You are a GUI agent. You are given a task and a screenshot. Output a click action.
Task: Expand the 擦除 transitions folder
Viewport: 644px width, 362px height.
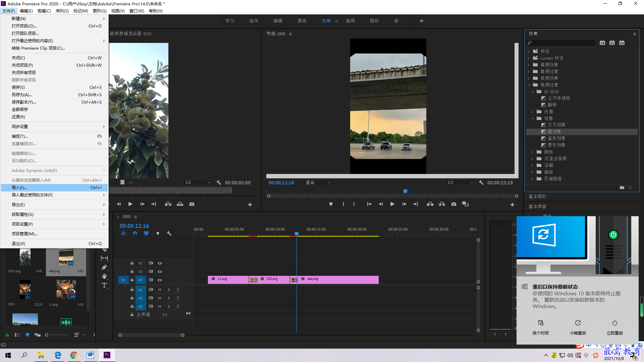tap(532, 152)
